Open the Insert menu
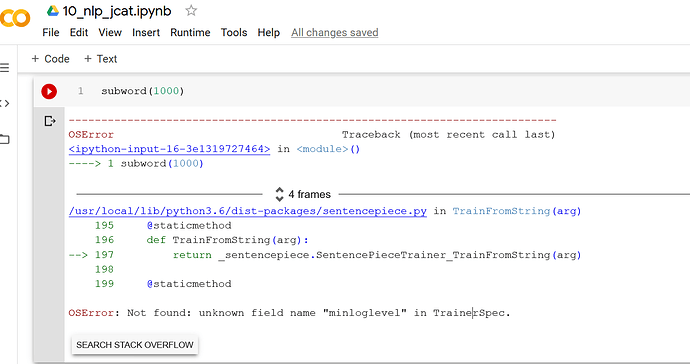 146,33
